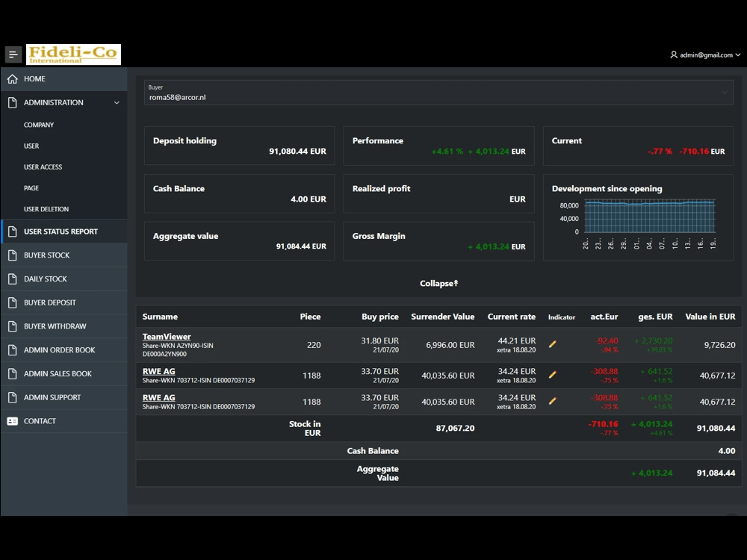747x560 pixels.
Task: Click the Admin Order Book document icon
Action: [13, 350]
